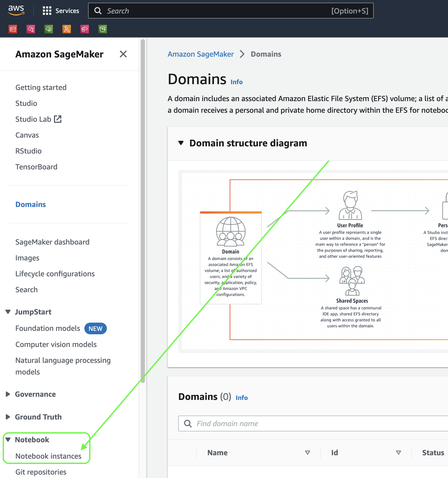Focus the top AWS Search field
The image size is (448, 478).
(231, 11)
